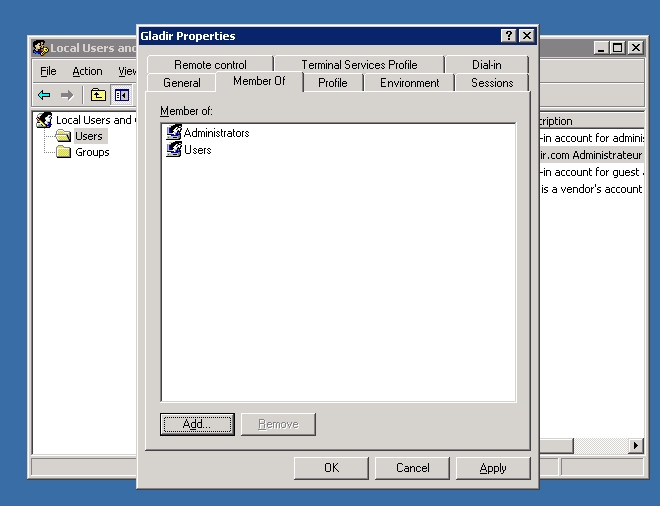This screenshot has width=660, height=506.
Task: Close the Gladir Properties dialog
Action: click(527, 36)
